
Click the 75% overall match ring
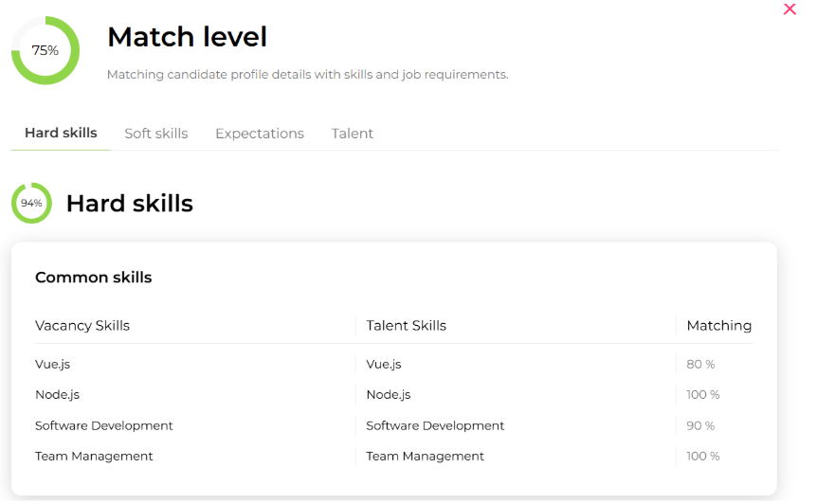[45, 50]
